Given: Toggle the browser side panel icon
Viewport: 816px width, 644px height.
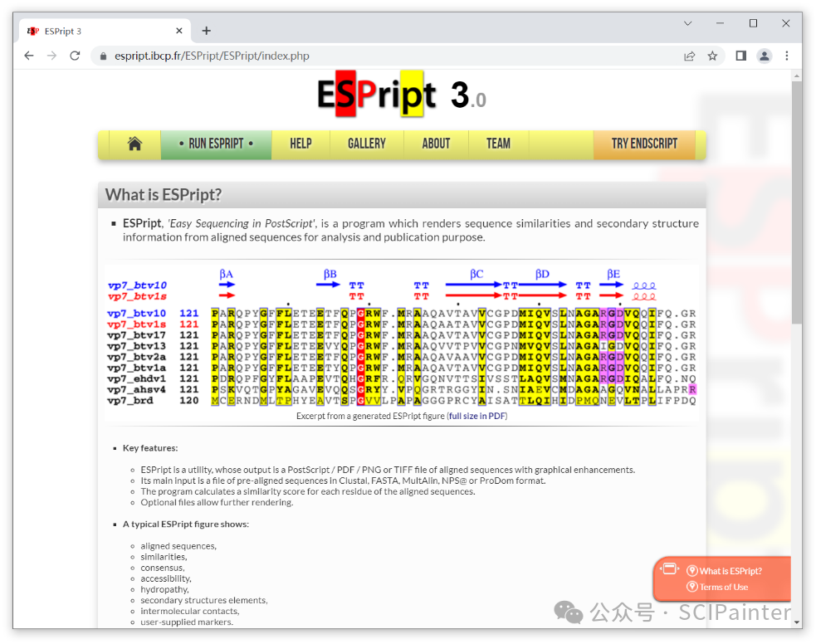Looking at the screenshot, I should [x=741, y=56].
